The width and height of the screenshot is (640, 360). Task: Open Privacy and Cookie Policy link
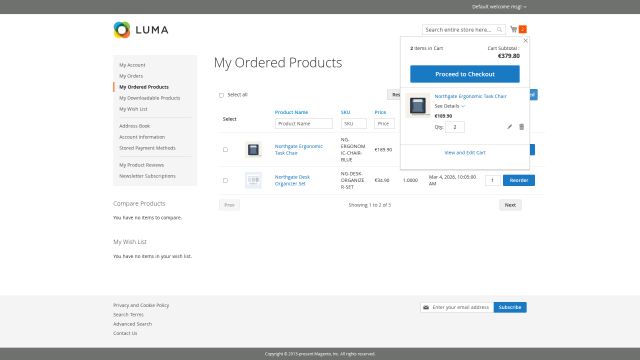pos(141,305)
